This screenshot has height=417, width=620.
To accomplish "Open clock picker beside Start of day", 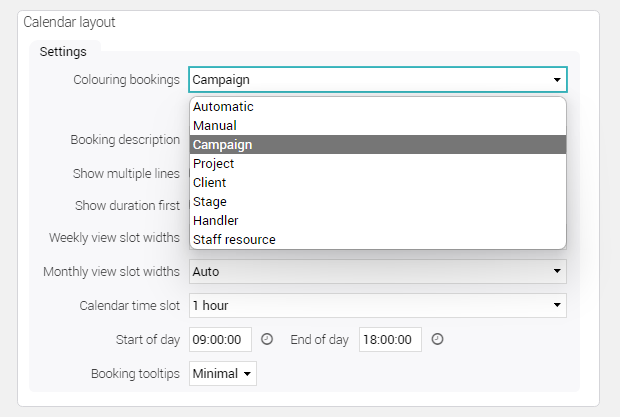I will 267,339.
